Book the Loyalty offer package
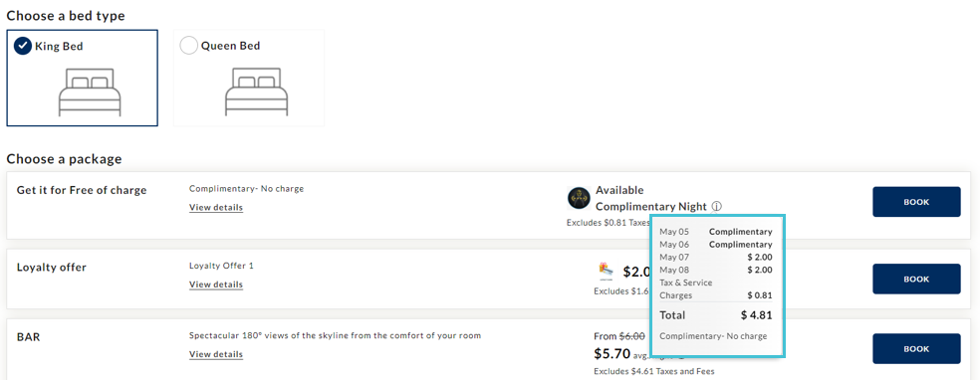 916,279
